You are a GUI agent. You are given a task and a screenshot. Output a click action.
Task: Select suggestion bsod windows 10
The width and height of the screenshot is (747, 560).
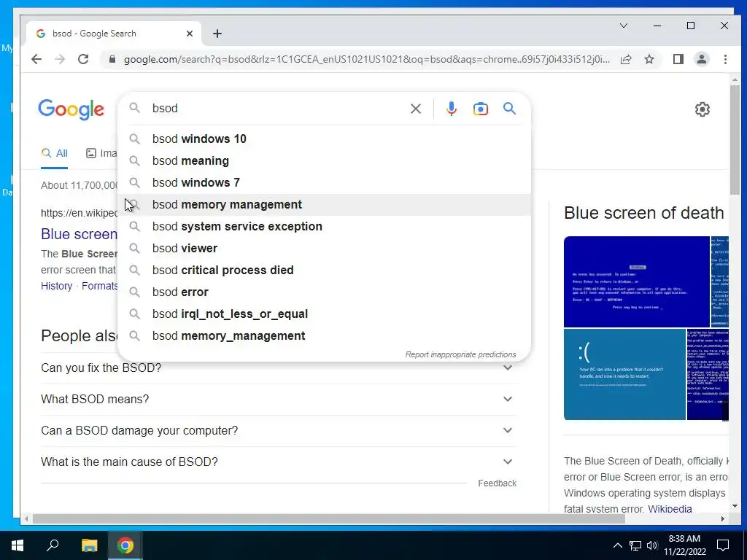(x=324, y=139)
